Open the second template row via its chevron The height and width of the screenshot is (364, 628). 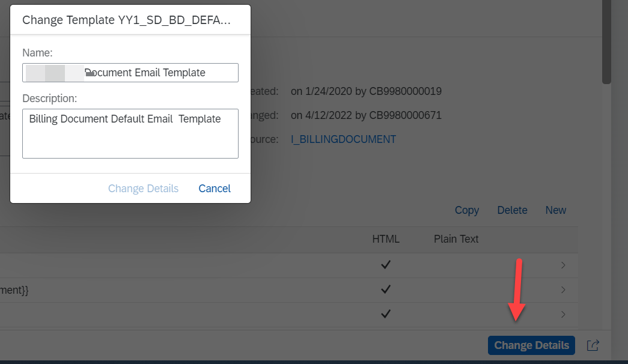(562, 290)
